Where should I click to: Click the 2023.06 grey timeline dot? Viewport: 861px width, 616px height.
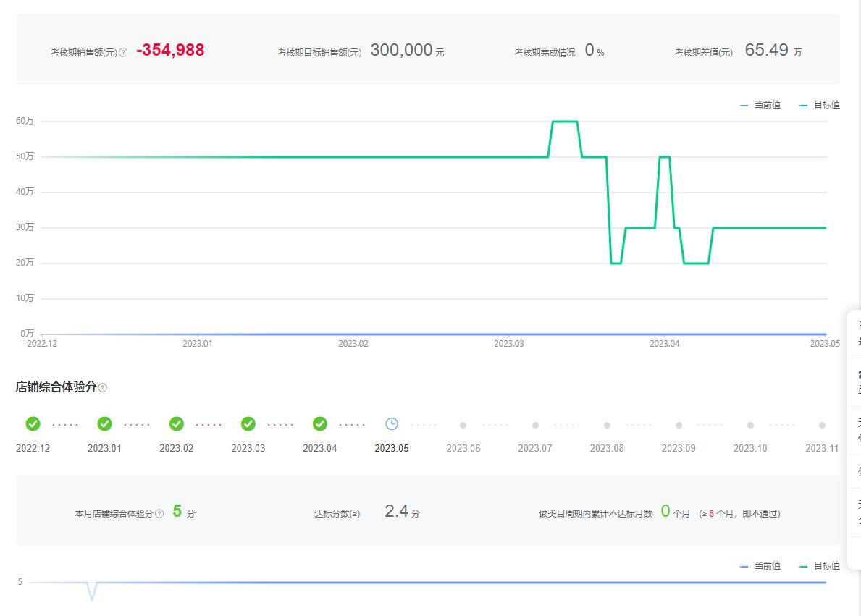[463, 426]
